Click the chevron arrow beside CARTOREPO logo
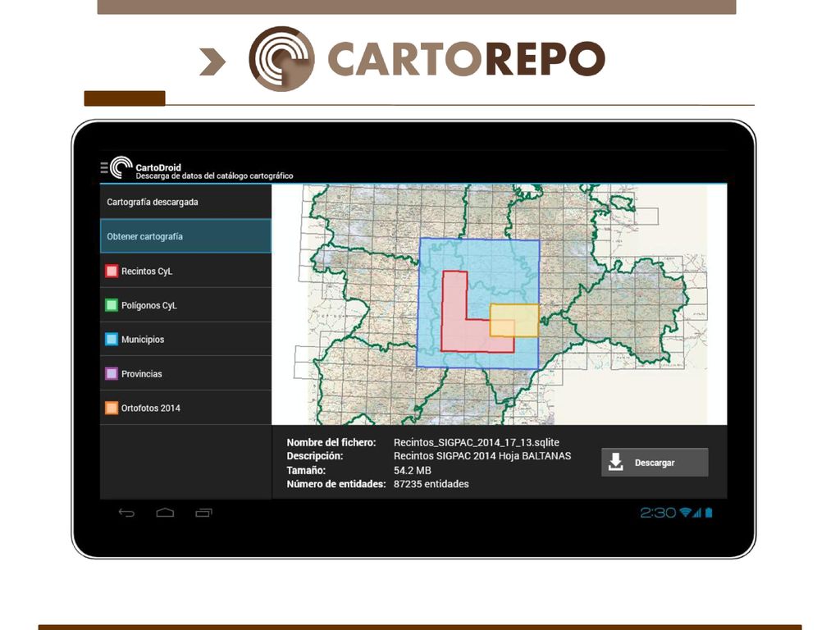Image resolution: width=840 pixels, height=630 pixels. point(212,62)
